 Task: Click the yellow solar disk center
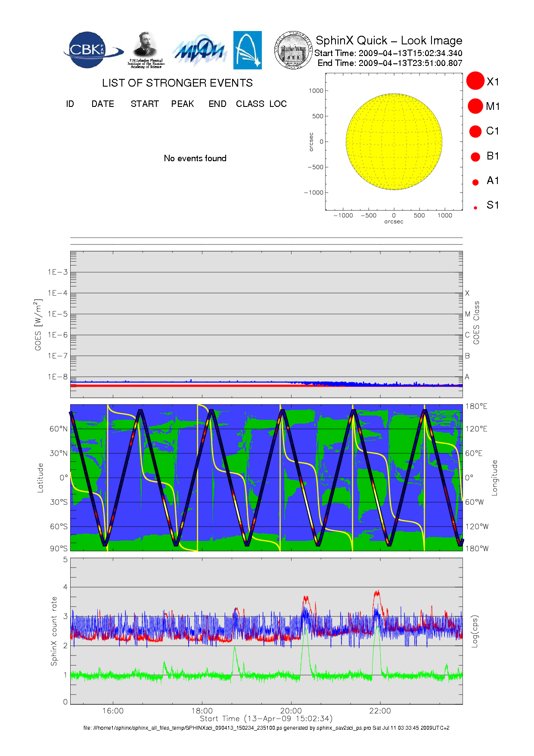pyautogui.click(x=394, y=142)
